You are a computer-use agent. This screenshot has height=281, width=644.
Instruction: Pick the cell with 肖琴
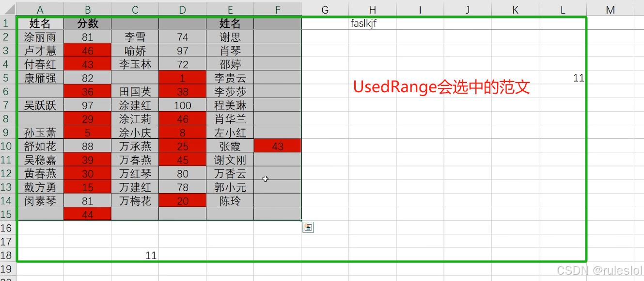coord(230,50)
